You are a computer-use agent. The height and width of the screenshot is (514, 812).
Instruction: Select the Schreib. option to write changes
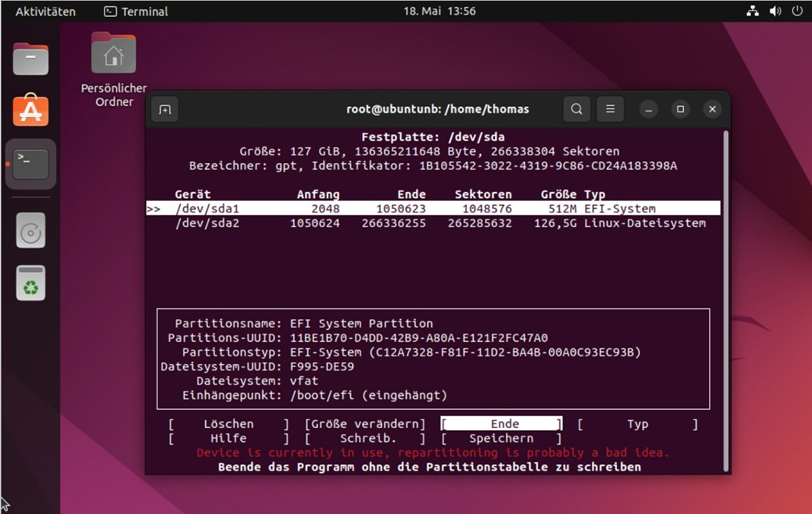coord(368,438)
